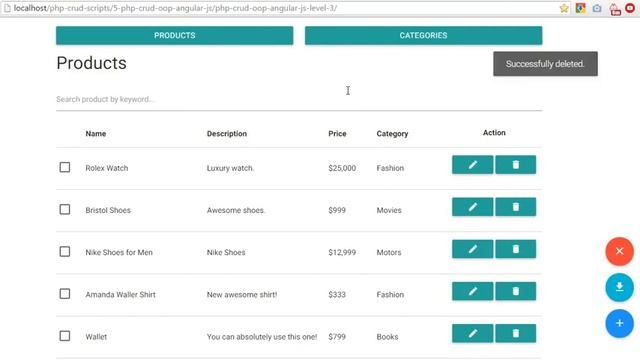The image size is (640, 360).
Task: Click the red circular extension icon at far right
Action: [631, 8]
